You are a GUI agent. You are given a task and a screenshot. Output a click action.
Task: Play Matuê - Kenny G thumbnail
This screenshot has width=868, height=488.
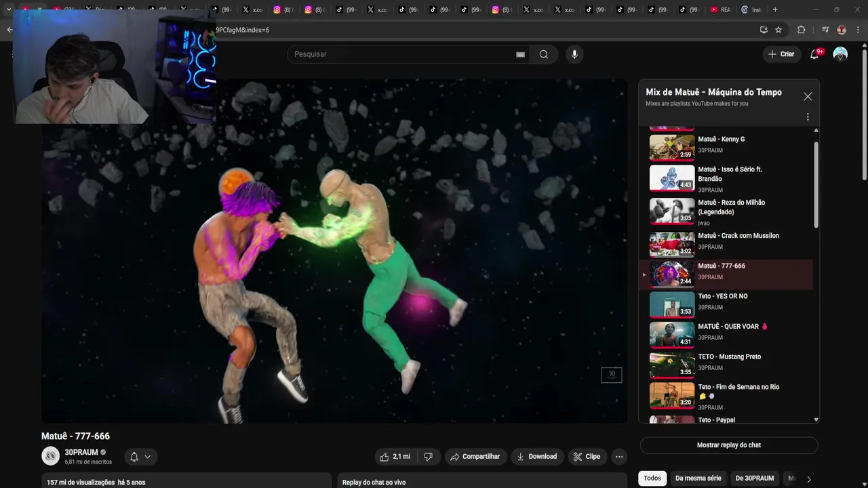point(672,148)
